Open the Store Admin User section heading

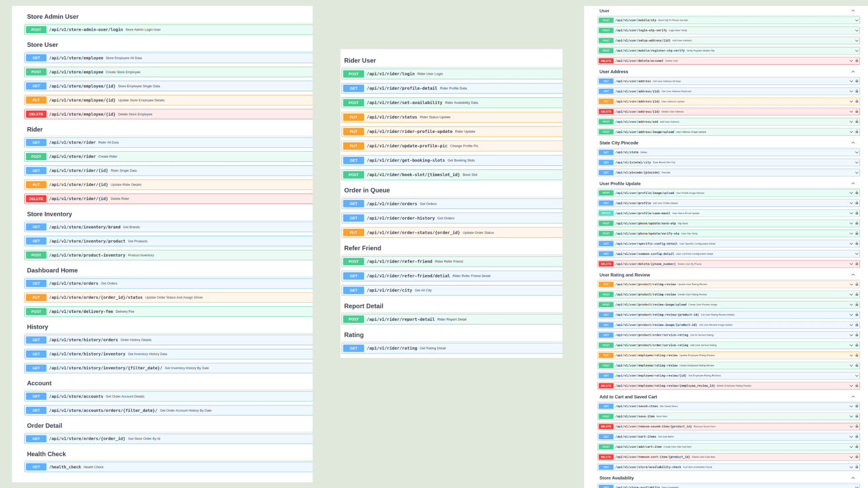(52, 17)
